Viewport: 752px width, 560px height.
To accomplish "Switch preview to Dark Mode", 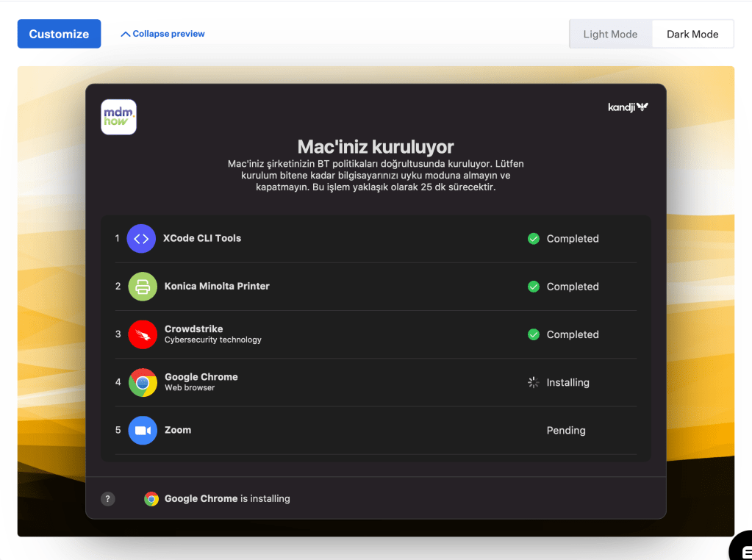I will tap(692, 34).
